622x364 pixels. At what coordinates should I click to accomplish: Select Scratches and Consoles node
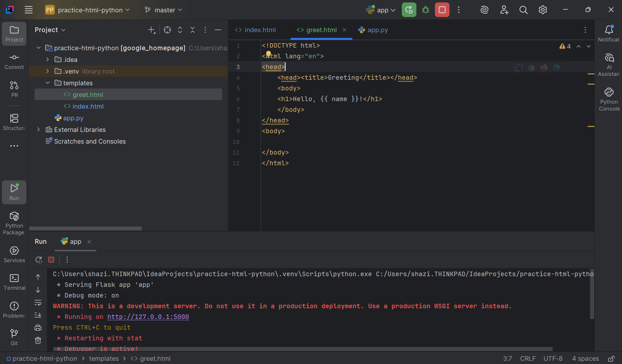click(90, 141)
